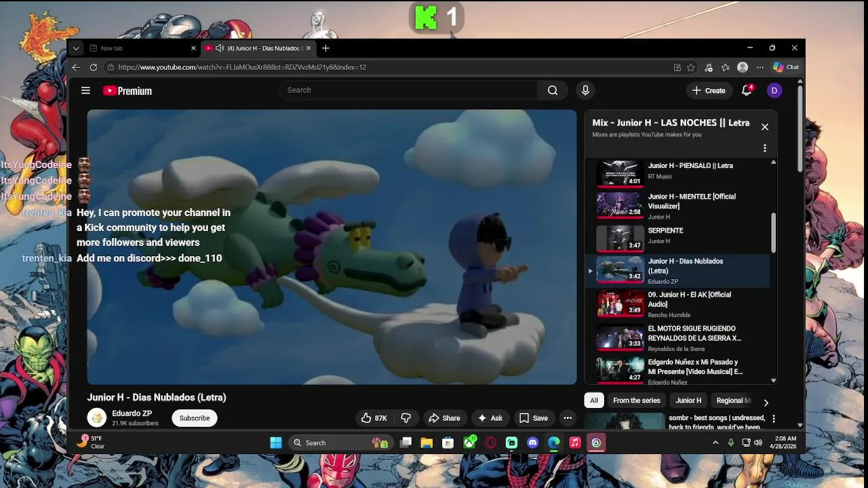
Task: Open the YouTube hamburger guide menu
Action: 85,90
